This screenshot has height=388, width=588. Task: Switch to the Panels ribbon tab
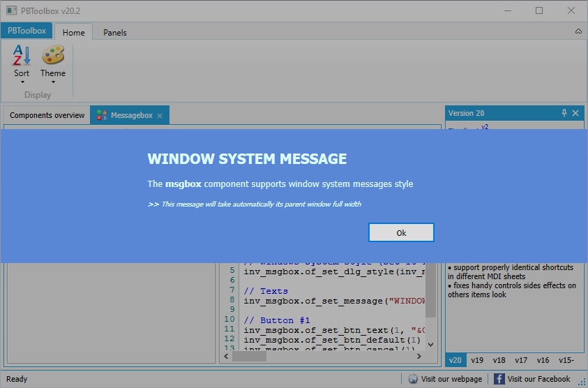coord(115,33)
